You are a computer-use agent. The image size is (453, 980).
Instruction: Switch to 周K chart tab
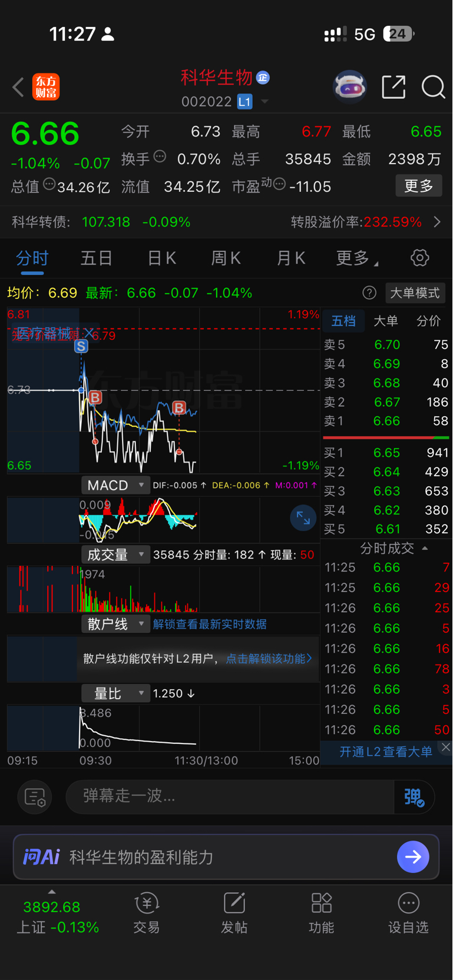tap(226, 258)
